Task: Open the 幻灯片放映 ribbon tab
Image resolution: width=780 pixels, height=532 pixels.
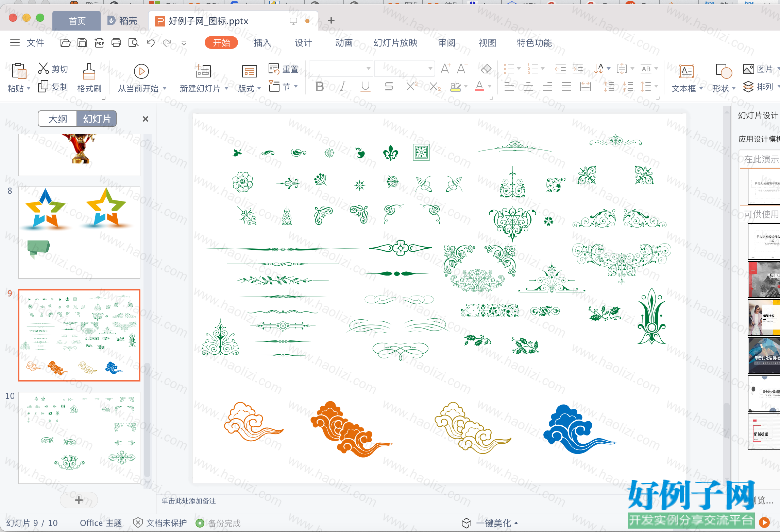Action: click(395, 43)
